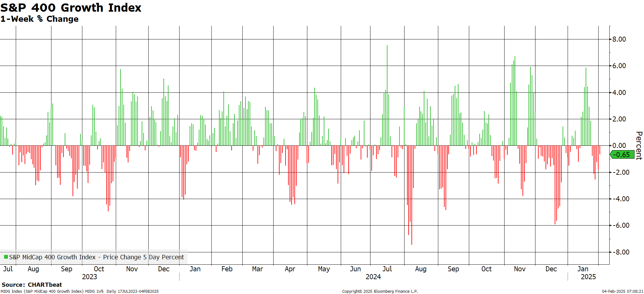The width and height of the screenshot is (644, 294).
Task: Click the MIDG Index footer description
Action: coord(80,291)
